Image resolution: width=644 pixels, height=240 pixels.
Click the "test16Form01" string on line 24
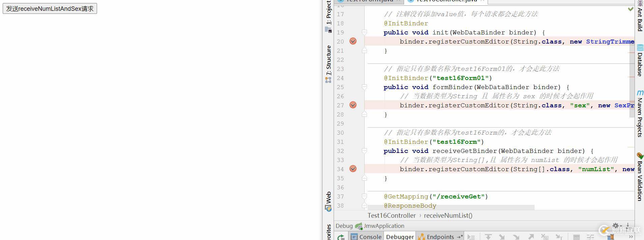click(x=461, y=78)
